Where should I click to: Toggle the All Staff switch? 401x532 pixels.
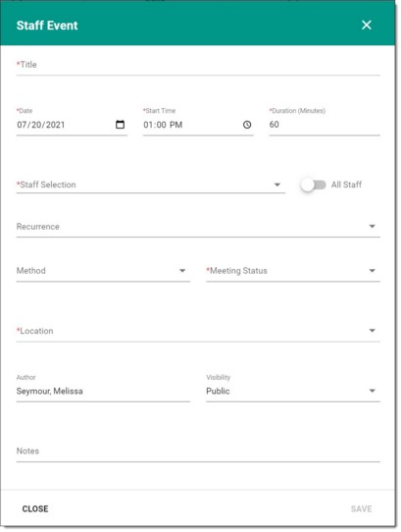click(x=314, y=185)
